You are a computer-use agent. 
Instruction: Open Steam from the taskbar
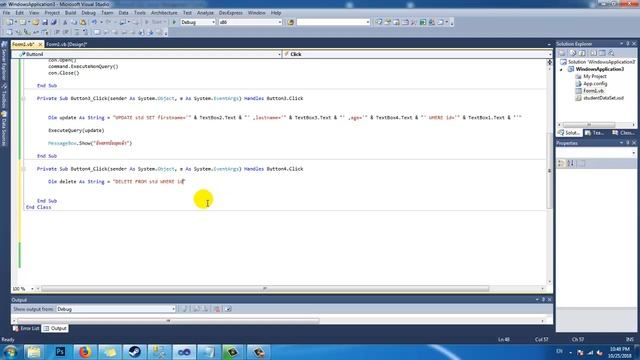(x=134, y=351)
